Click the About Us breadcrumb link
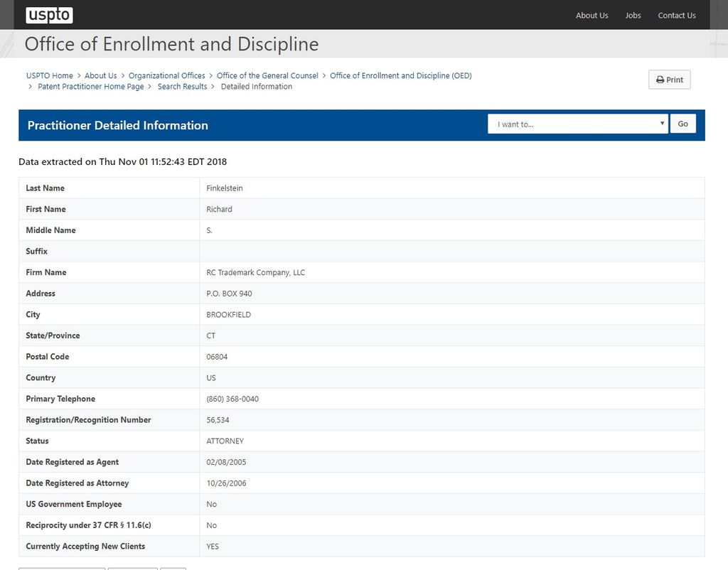The image size is (728, 570). point(100,76)
